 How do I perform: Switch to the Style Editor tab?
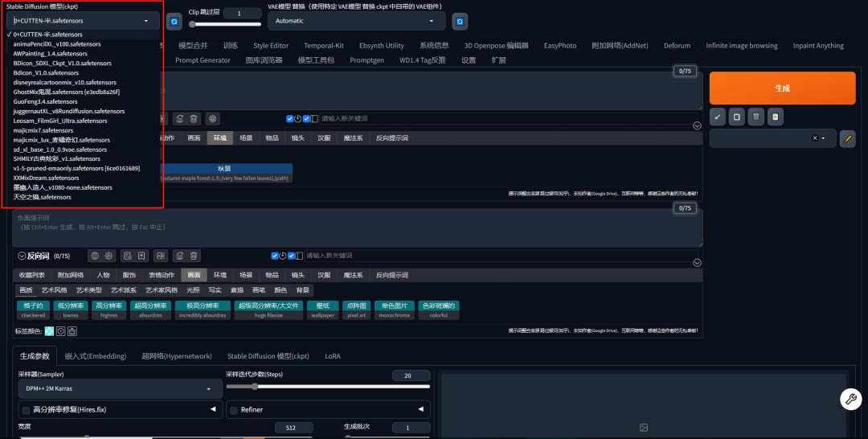[271, 45]
